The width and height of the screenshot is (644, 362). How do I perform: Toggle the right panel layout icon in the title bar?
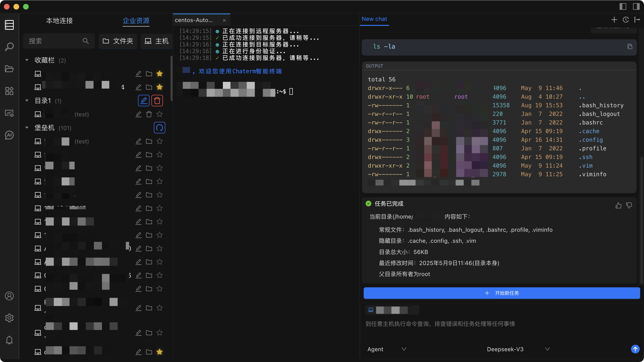[636, 6]
